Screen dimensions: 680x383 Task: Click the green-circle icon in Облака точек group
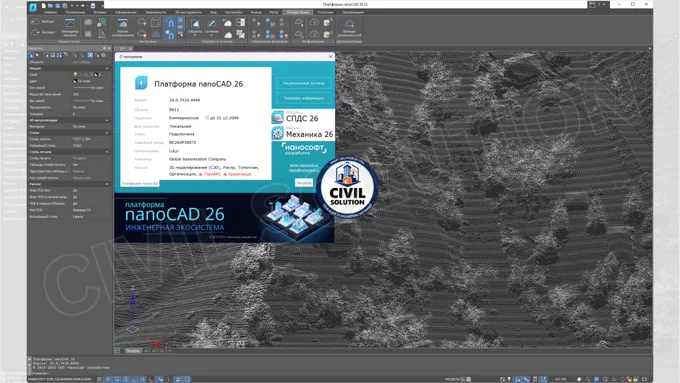tap(102, 22)
